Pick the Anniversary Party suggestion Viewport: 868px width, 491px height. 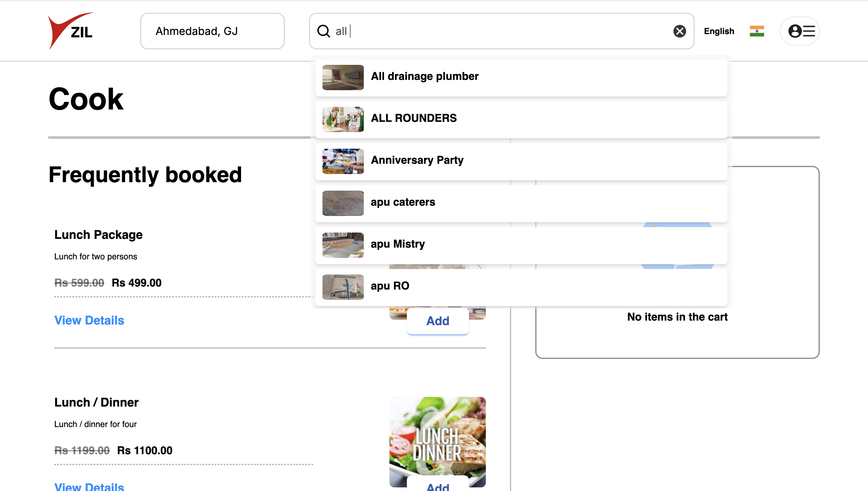[x=417, y=160]
